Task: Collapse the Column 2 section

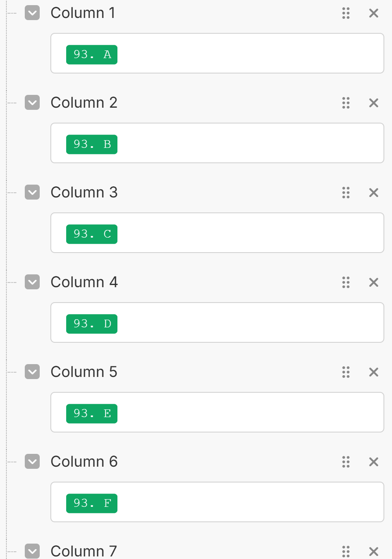Action: click(32, 103)
